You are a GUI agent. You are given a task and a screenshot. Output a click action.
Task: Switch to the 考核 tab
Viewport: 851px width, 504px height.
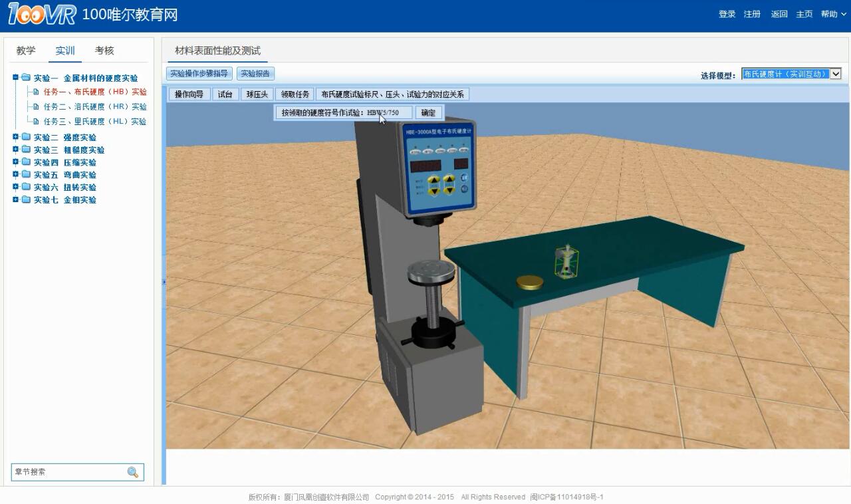tap(104, 51)
